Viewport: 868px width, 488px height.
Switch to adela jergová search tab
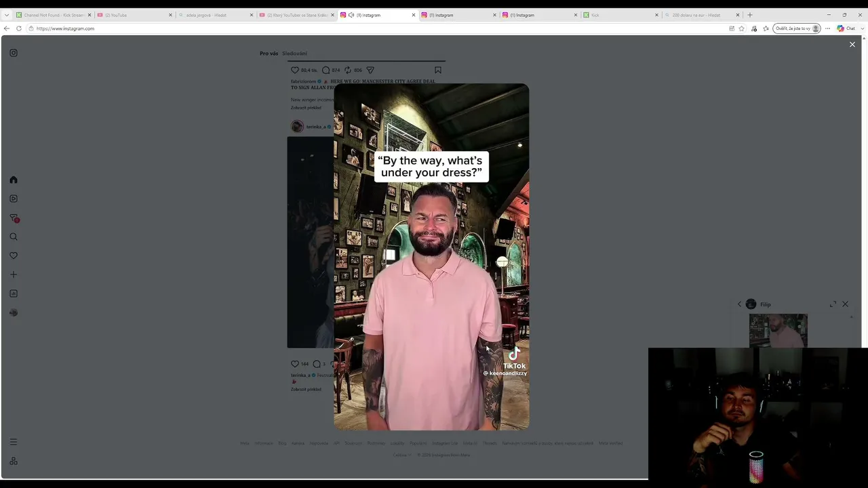216,15
